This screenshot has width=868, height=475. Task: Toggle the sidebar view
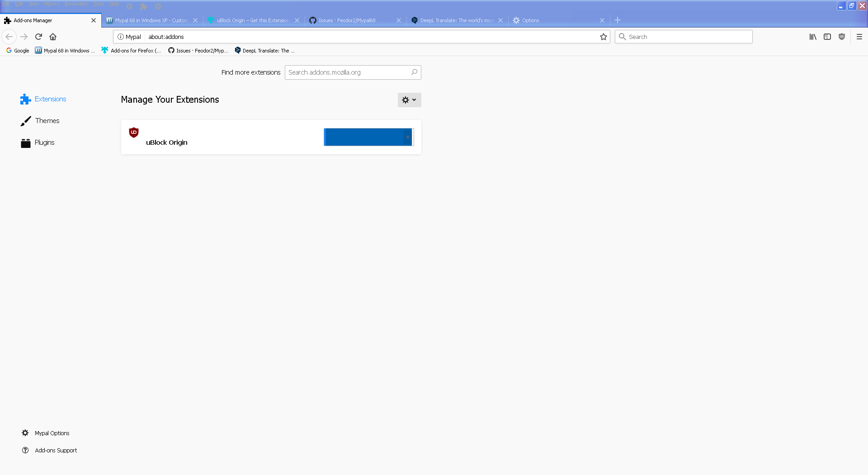827,37
